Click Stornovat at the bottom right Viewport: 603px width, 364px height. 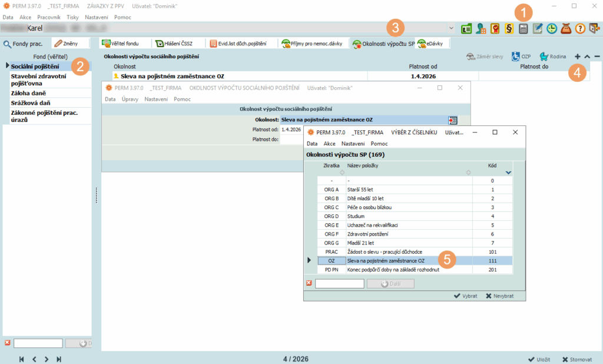tap(577, 359)
